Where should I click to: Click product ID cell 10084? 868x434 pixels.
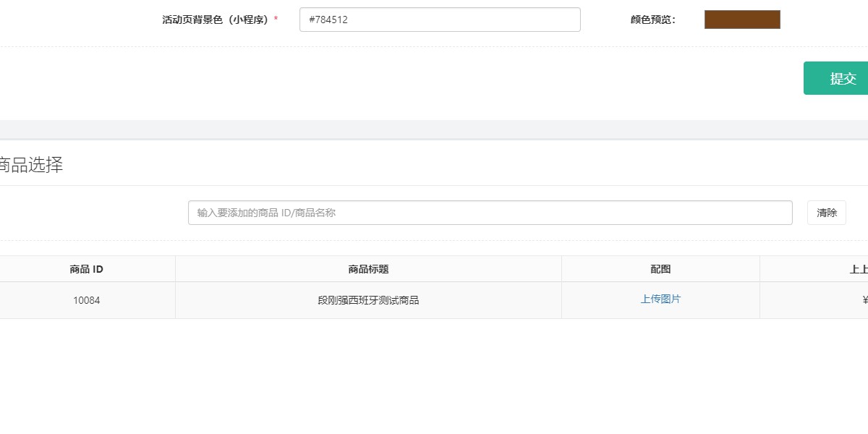(86, 300)
